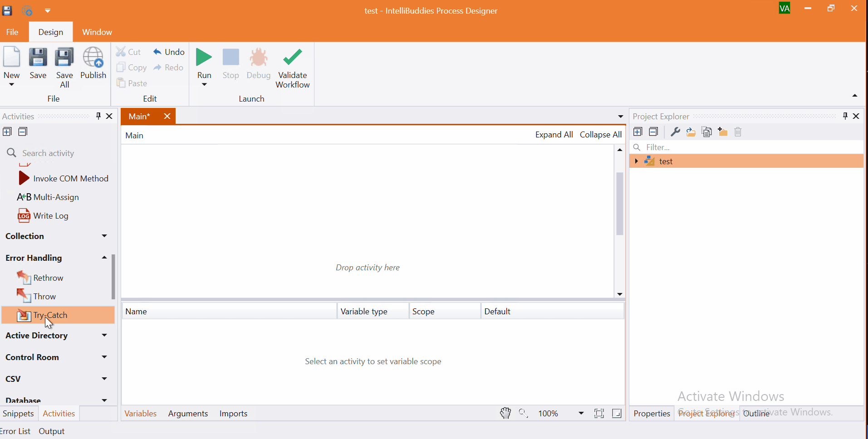Select the Rethrow activity
The height and width of the screenshot is (439, 868).
[x=40, y=278]
